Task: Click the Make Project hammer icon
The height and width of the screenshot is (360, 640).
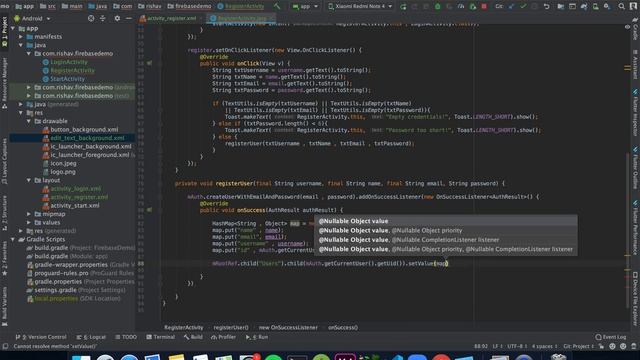Action: (x=277, y=6)
